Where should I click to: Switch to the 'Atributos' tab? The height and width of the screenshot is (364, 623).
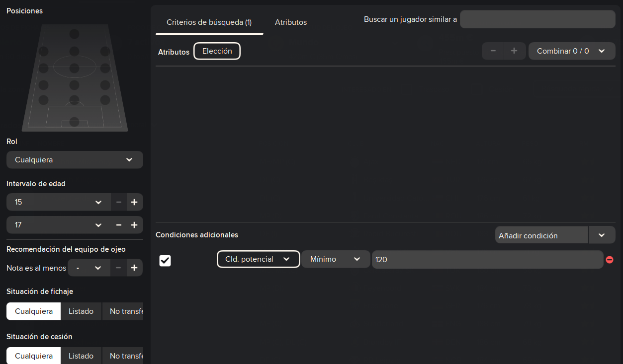point(291,22)
